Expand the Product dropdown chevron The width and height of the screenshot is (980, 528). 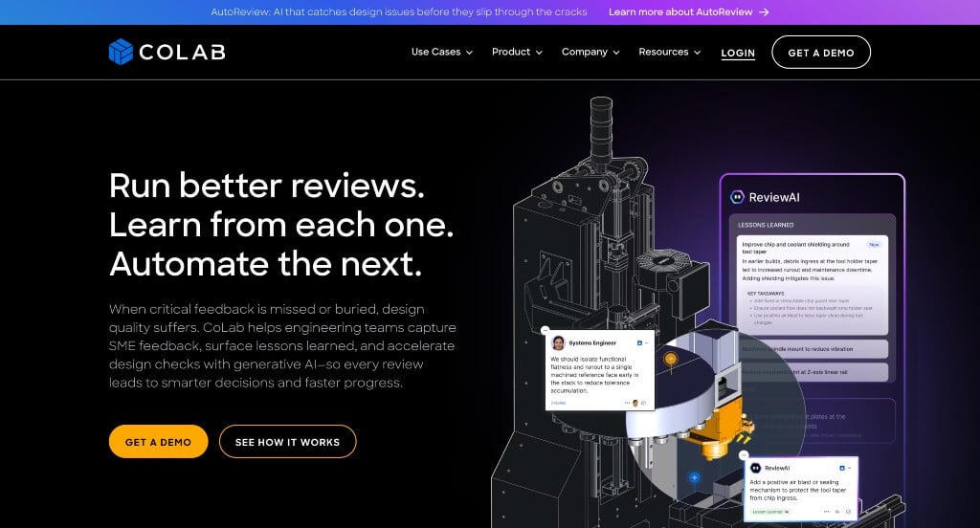tap(539, 53)
